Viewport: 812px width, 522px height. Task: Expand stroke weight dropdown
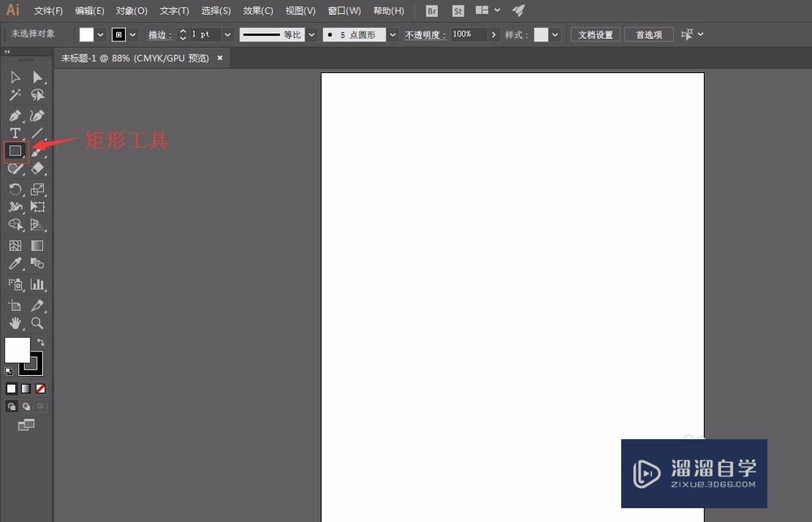(228, 35)
